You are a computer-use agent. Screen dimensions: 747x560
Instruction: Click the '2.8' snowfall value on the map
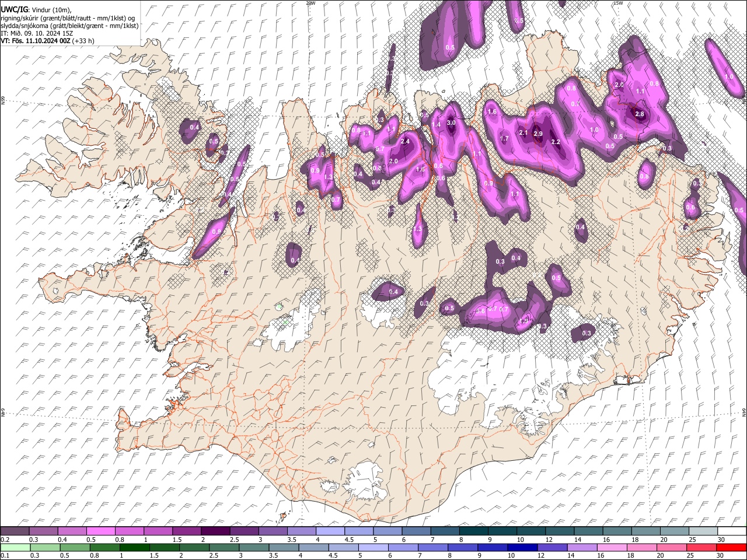tap(640, 114)
